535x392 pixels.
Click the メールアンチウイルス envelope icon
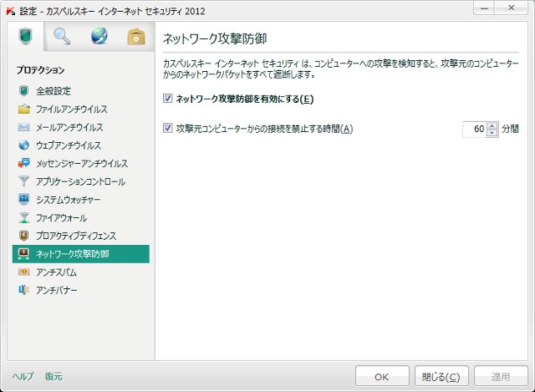coord(23,127)
